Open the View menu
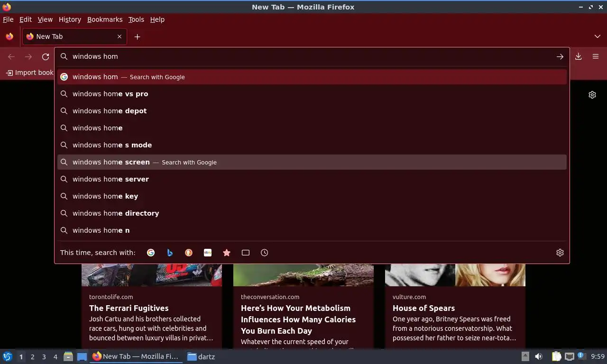Image resolution: width=607 pixels, height=364 pixels. click(45, 19)
